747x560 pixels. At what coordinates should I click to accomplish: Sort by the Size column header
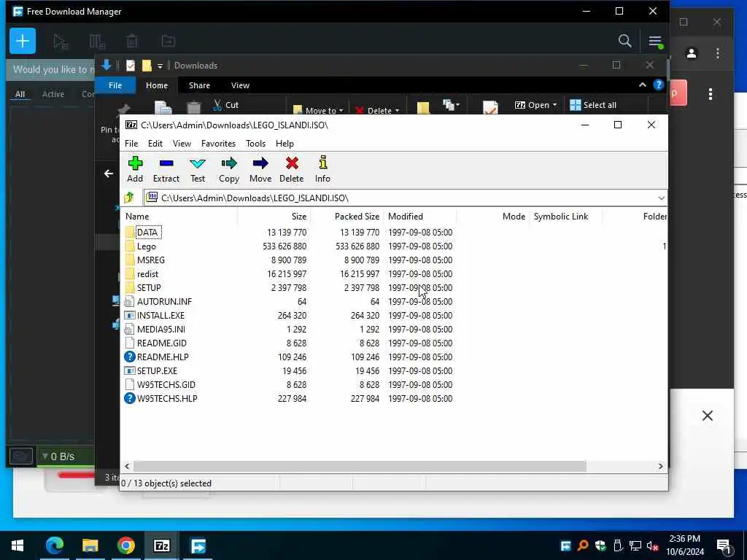[x=274, y=216]
